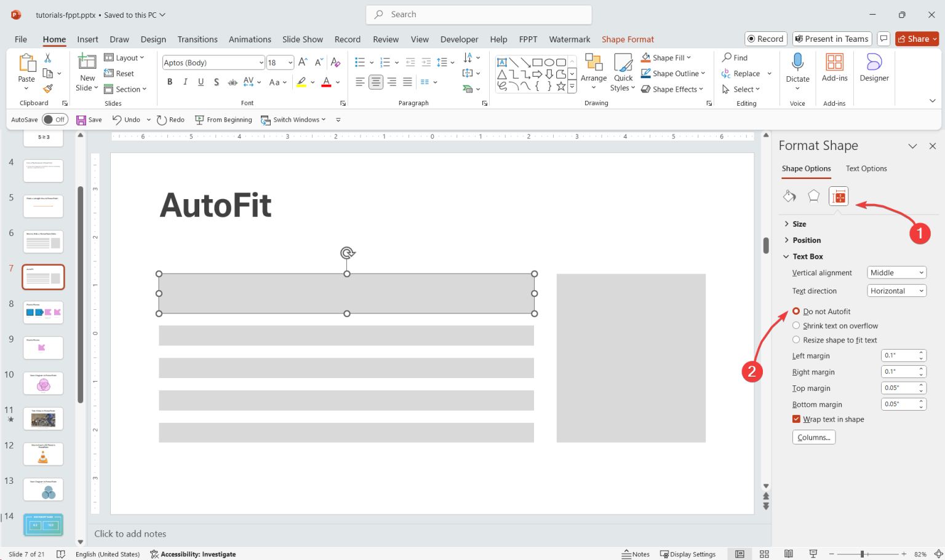Image resolution: width=945 pixels, height=560 pixels.
Task: Open the Vertical alignment dropdown
Action: point(896,272)
